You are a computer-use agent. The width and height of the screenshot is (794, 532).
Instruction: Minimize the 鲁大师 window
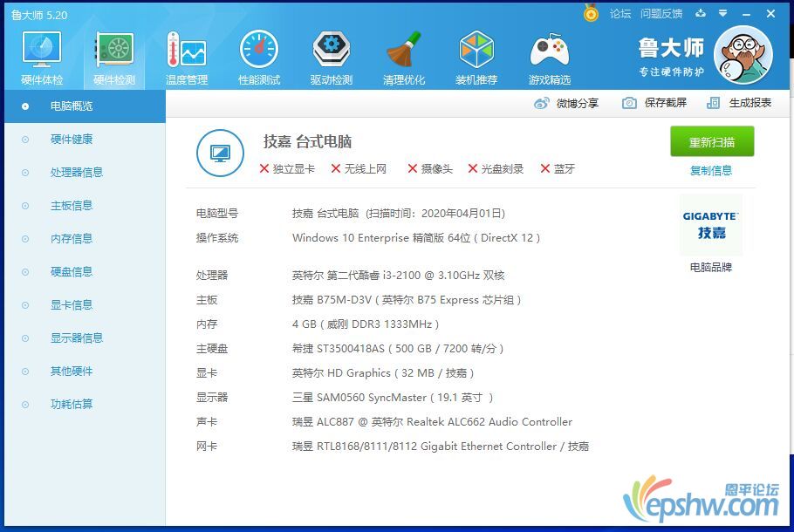point(746,14)
